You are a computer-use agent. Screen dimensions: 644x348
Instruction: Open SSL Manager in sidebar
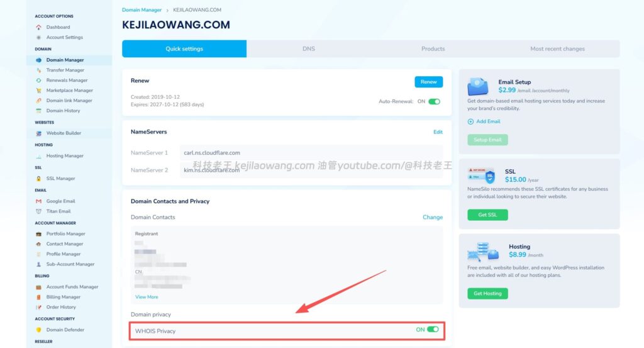[x=61, y=179]
